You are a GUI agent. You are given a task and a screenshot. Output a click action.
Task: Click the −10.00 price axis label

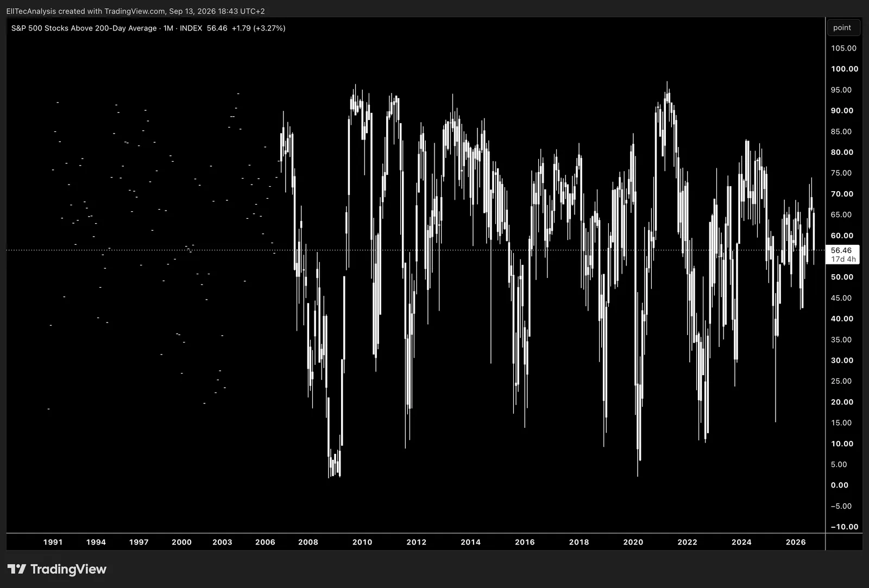click(x=845, y=527)
